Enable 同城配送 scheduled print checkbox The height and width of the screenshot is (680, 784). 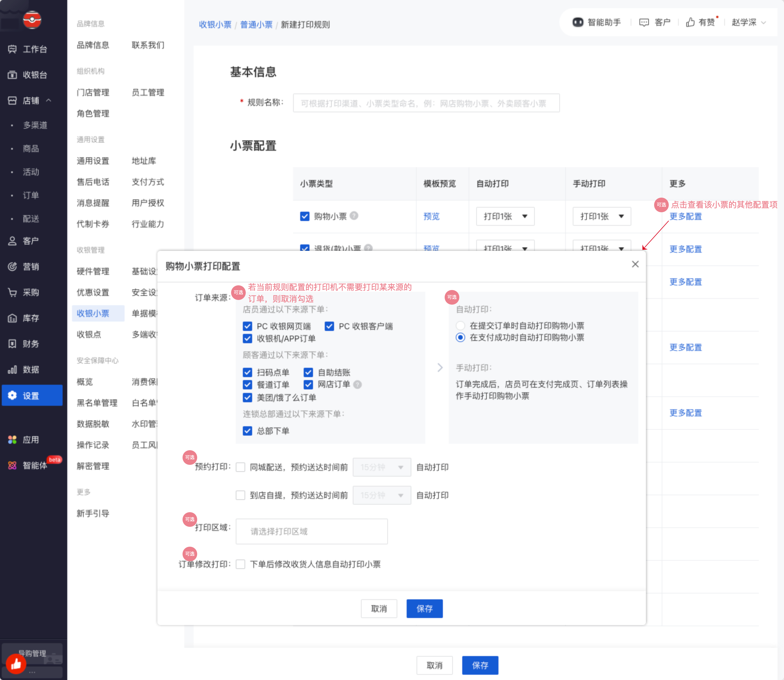[x=240, y=467]
